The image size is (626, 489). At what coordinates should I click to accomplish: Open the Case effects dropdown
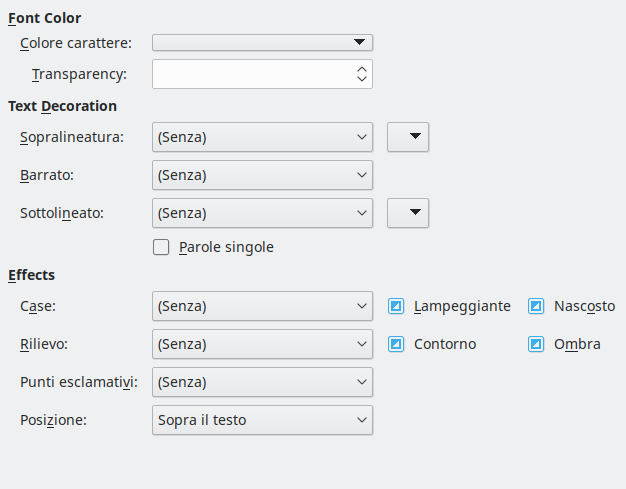pyautogui.click(x=262, y=306)
